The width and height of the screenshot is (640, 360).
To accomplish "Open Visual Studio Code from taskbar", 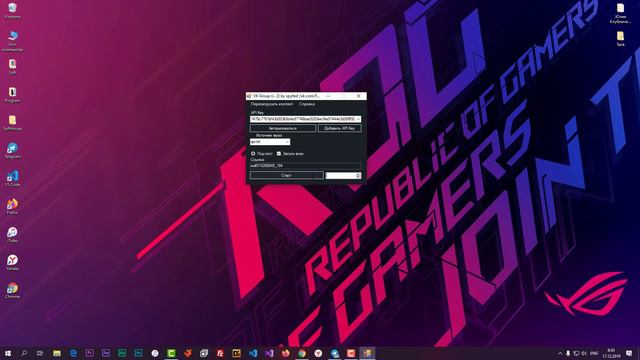I will click(x=253, y=353).
